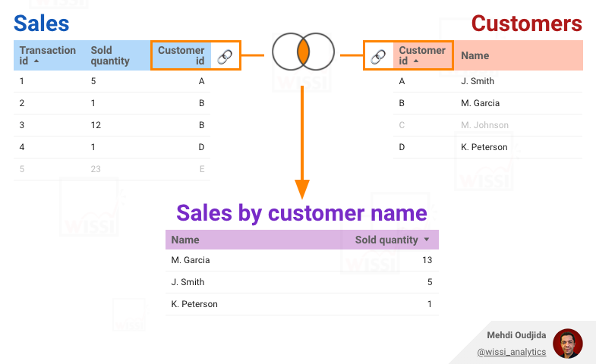Click the inner join Venn diagram icon
The height and width of the screenshot is (364, 596).
pos(303,52)
